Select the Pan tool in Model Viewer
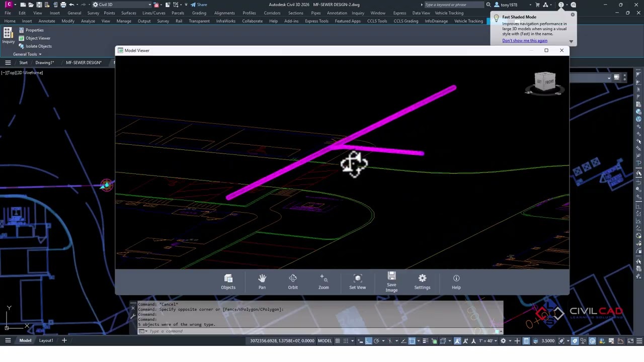Image resolution: width=644 pixels, height=362 pixels. [x=262, y=282]
